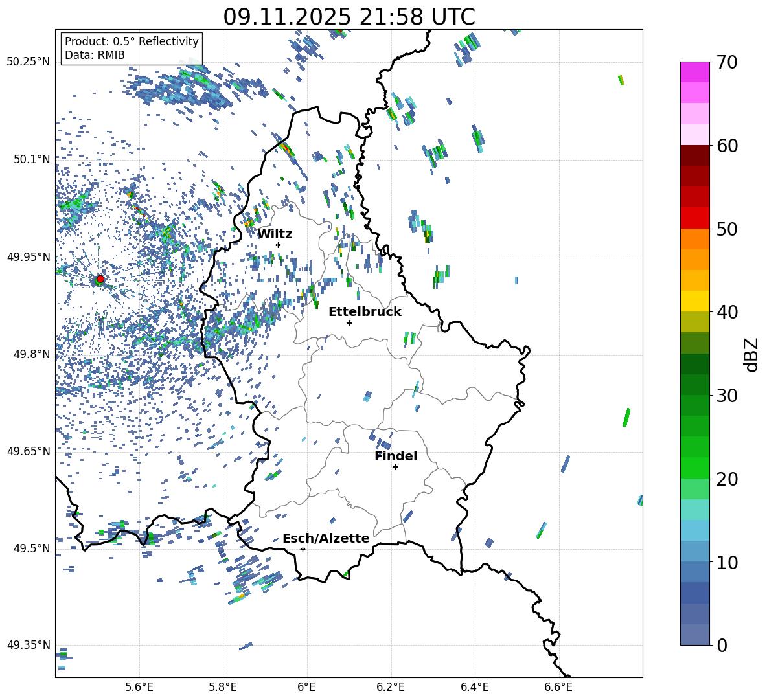The image size is (767, 700).
Task: Click the 30 colorbar tick label
Action: coord(727,396)
